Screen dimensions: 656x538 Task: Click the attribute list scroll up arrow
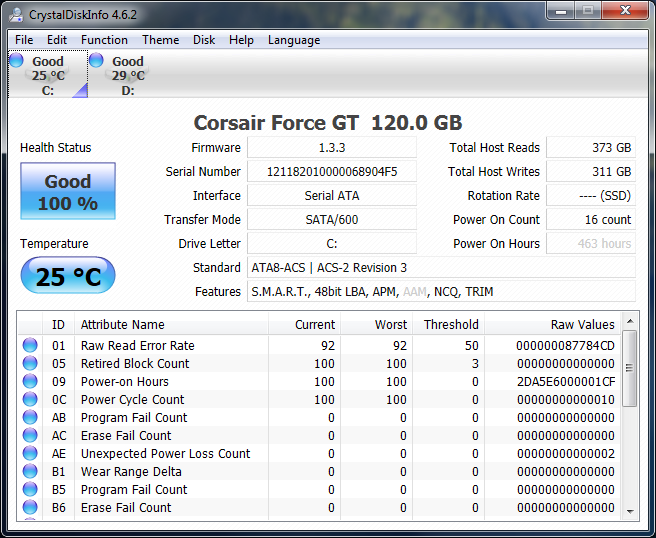(x=630, y=322)
